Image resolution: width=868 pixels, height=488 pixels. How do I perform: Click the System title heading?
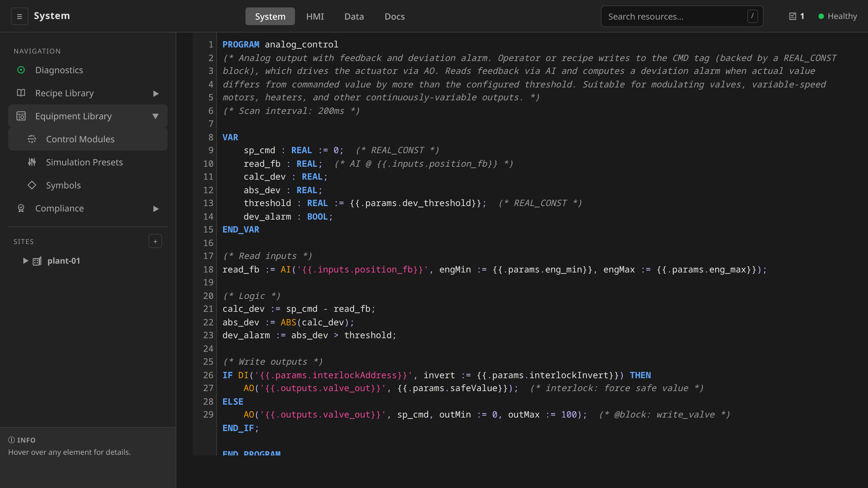(x=52, y=16)
